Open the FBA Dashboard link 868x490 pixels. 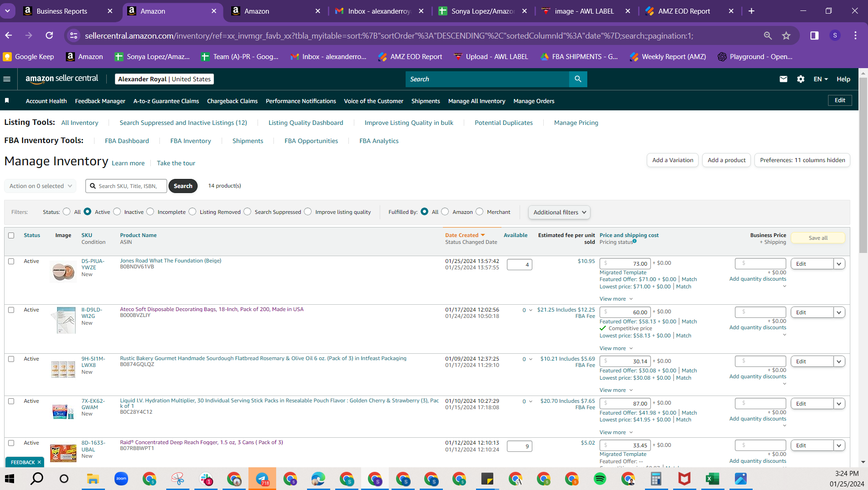point(127,141)
